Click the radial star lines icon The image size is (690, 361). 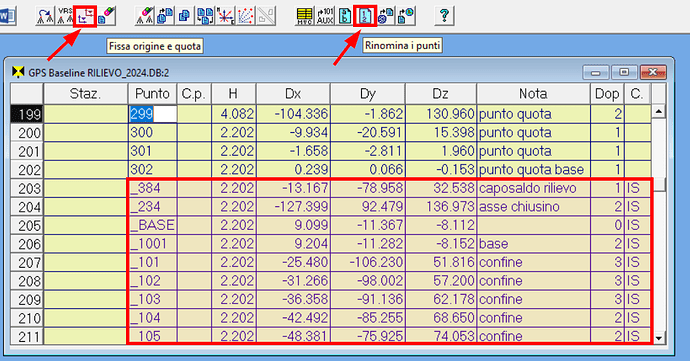pos(225,16)
